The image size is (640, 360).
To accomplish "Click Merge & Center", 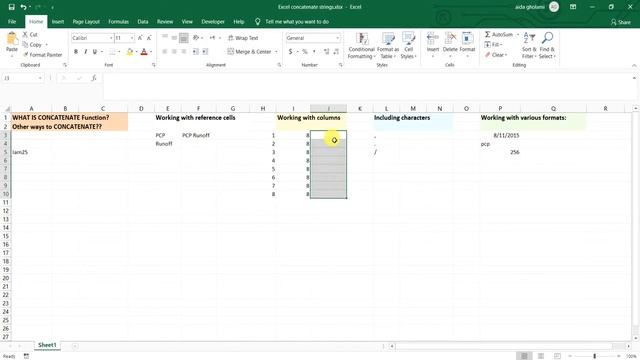I will coord(249,52).
